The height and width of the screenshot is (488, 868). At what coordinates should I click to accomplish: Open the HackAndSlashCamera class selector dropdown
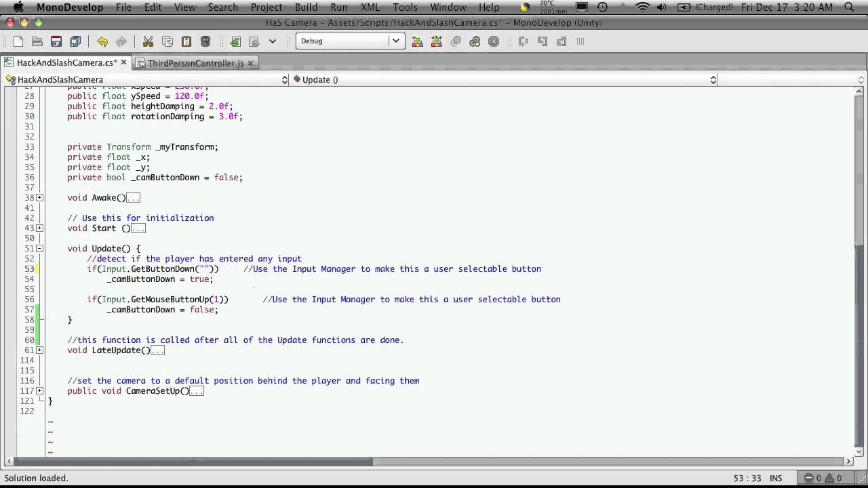[146, 79]
